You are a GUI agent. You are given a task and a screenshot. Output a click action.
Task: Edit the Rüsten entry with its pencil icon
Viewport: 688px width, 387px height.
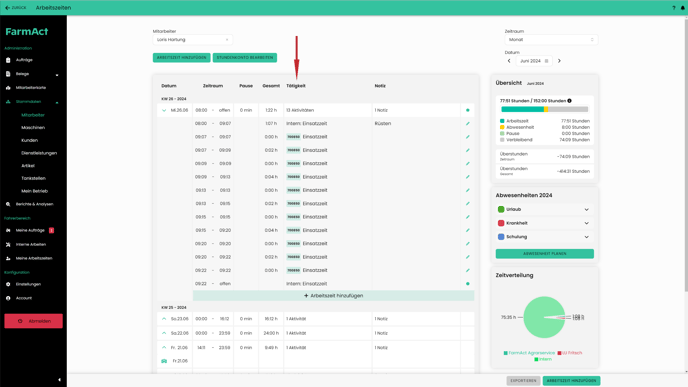point(467,123)
